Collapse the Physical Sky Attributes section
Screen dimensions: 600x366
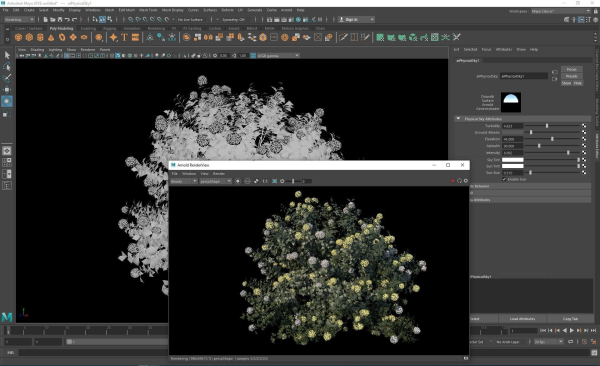[458, 119]
